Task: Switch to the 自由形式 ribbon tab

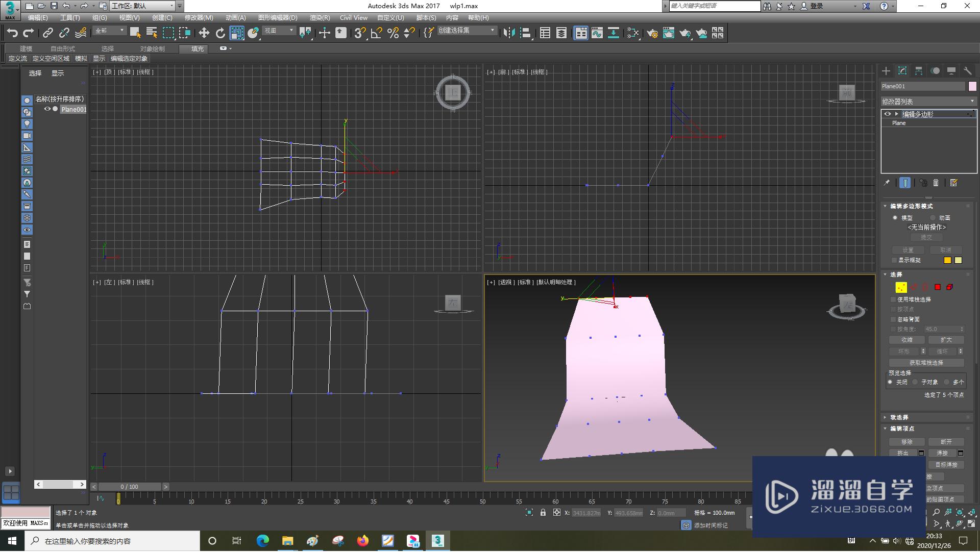Action: pos(63,49)
